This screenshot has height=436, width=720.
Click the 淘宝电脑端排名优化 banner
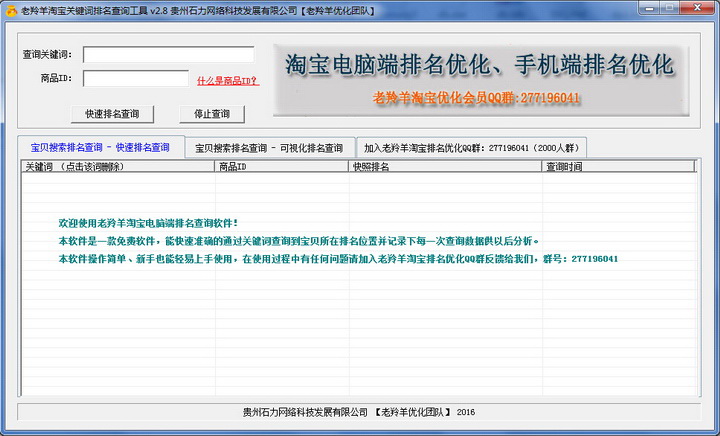click(x=480, y=79)
